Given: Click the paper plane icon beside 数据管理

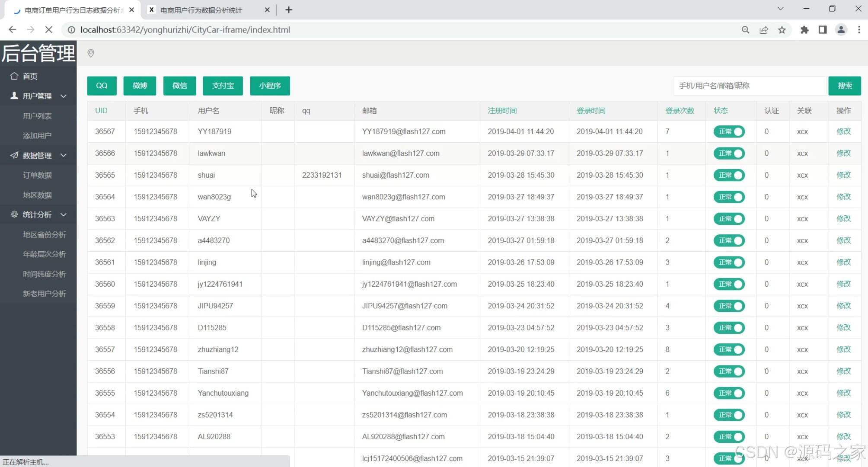Looking at the screenshot, I should pos(14,155).
